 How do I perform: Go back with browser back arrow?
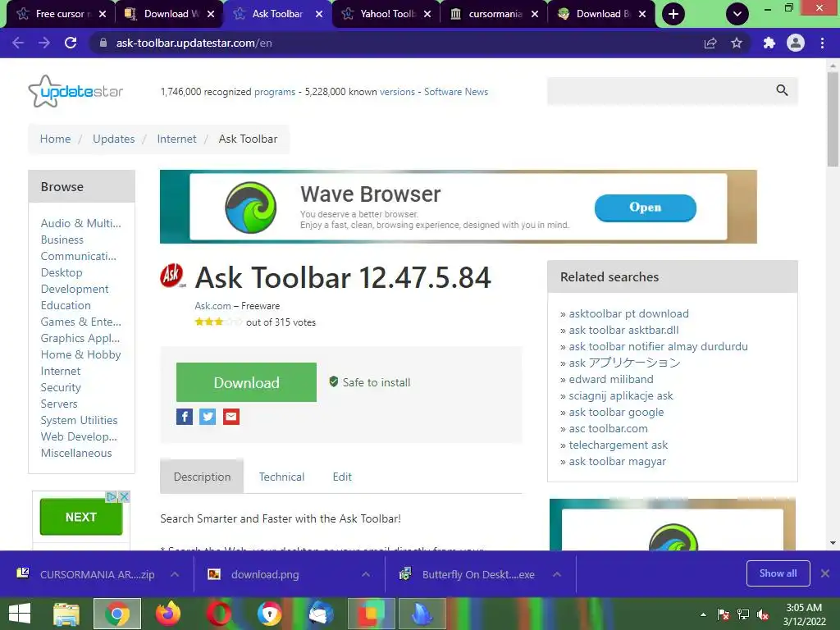point(18,43)
